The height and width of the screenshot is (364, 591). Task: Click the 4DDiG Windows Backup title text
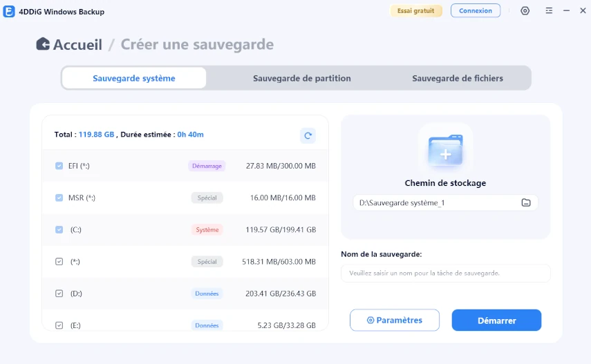(x=62, y=12)
